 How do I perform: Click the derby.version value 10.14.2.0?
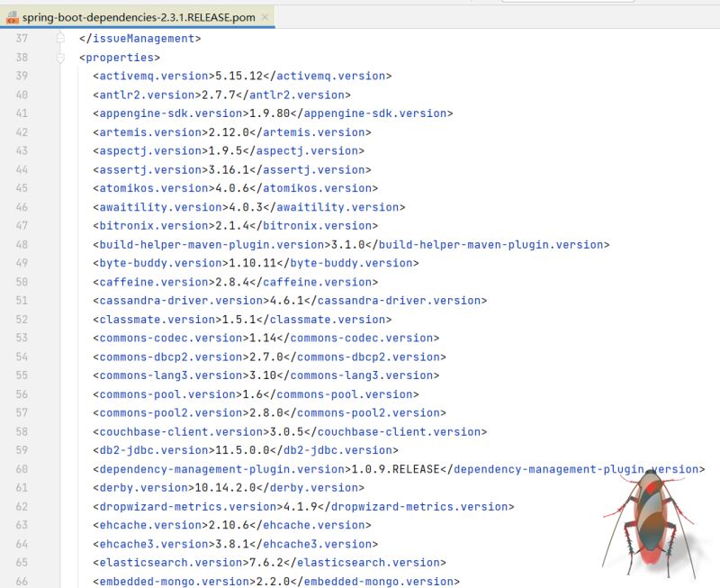point(225,488)
